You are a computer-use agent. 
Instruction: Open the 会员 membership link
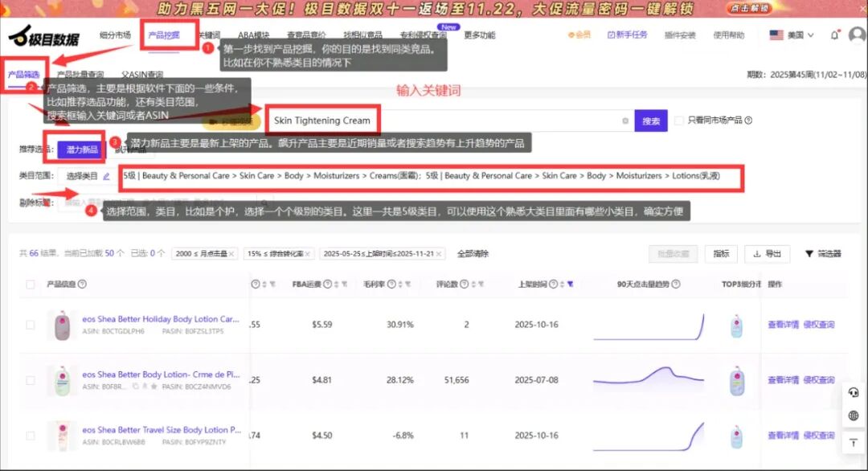[579, 35]
